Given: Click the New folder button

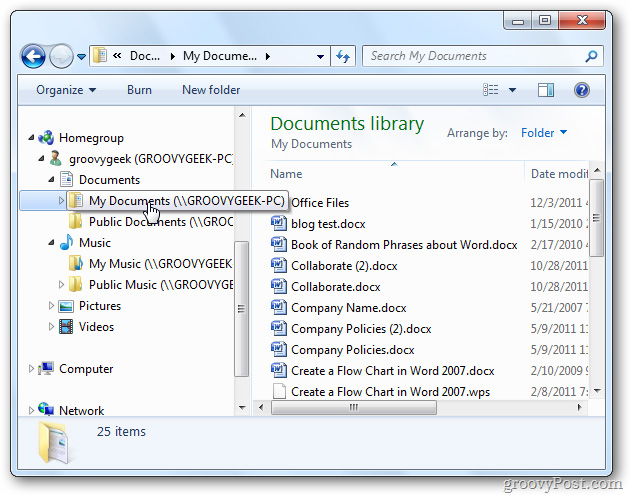Looking at the screenshot, I should coord(211,90).
